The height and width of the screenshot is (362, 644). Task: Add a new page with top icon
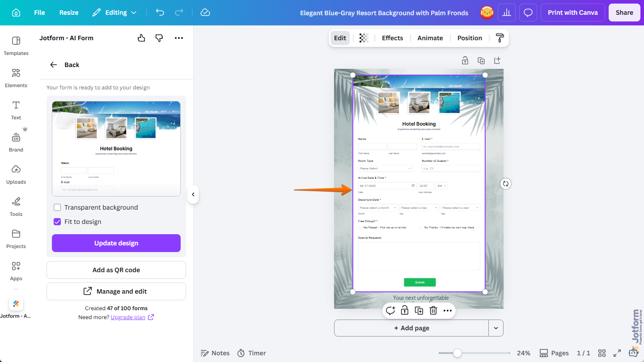[497, 60]
